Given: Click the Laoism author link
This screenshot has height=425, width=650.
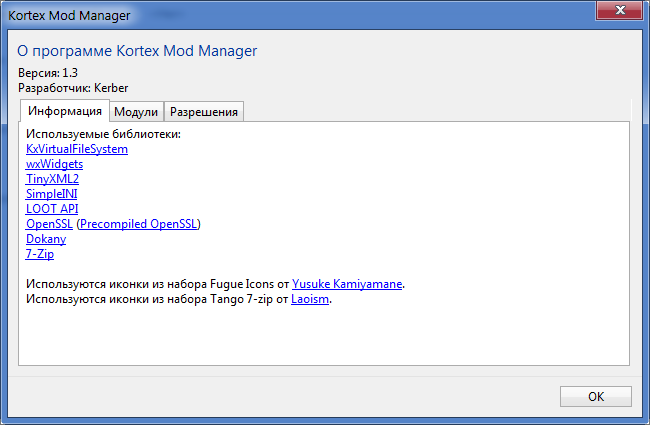Looking at the screenshot, I should 310,299.
